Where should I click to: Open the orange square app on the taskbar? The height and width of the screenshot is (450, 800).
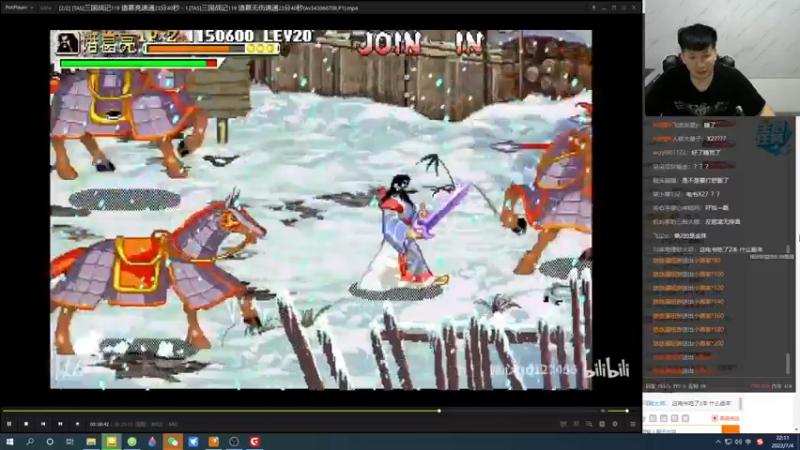(214, 442)
